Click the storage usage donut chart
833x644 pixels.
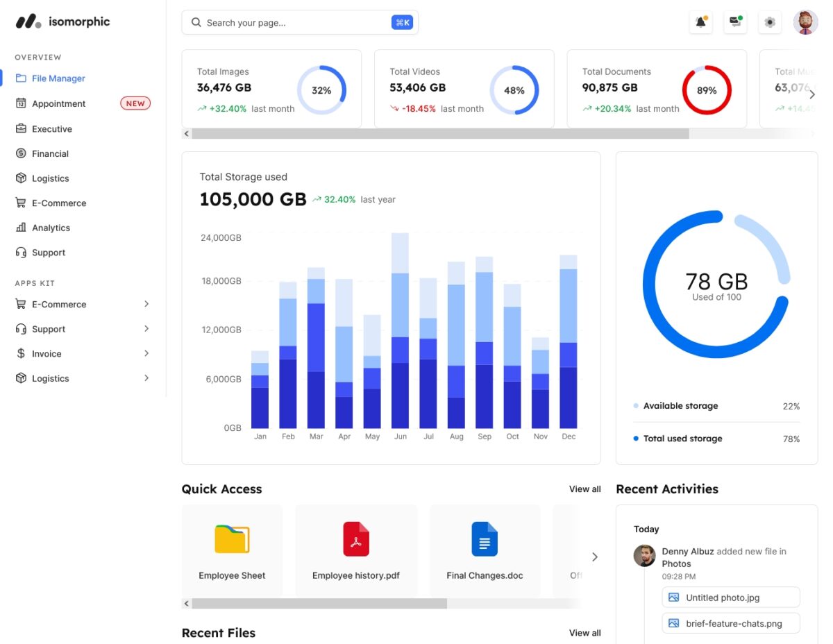pos(716,283)
